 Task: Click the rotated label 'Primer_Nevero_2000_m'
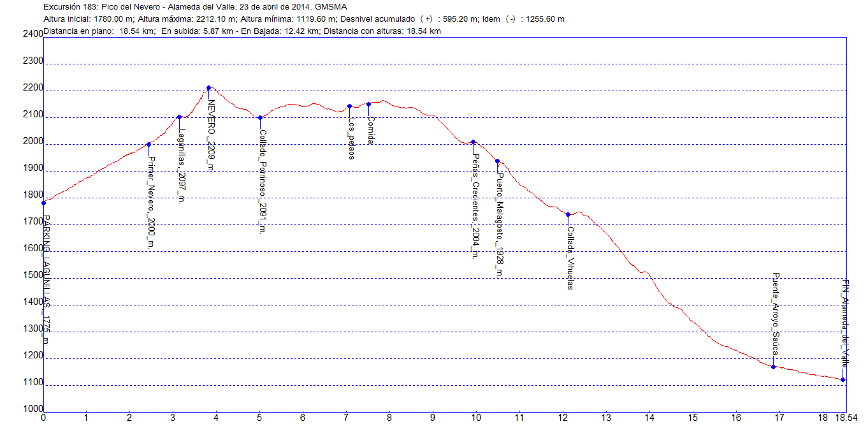click(x=151, y=202)
